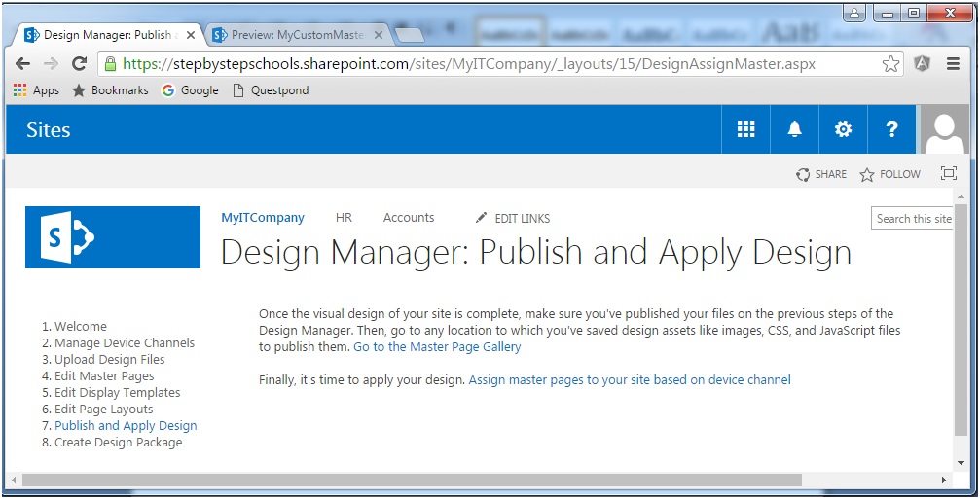Bookmark page with the star icon
Image resolution: width=980 pixels, height=499 pixels.
point(890,63)
